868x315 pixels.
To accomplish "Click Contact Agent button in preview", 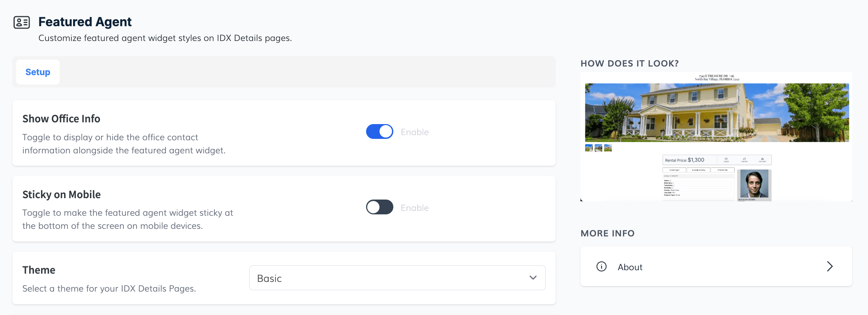I will click(x=674, y=170).
